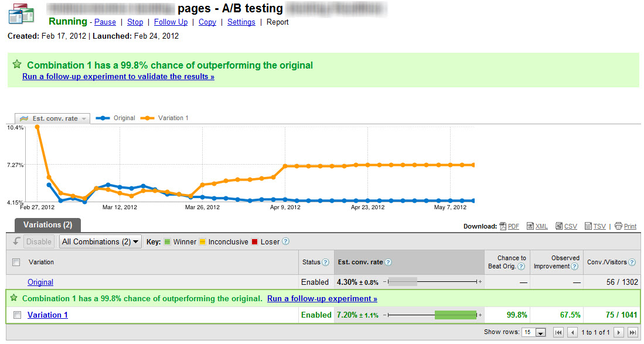
Task: Go to the last page of results
Action: point(632,332)
